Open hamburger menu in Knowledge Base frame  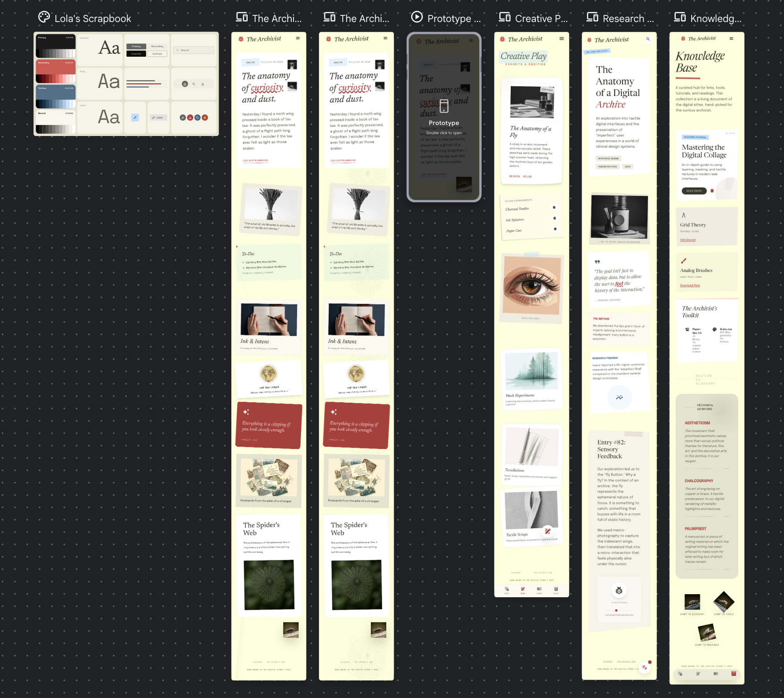tap(731, 39)
